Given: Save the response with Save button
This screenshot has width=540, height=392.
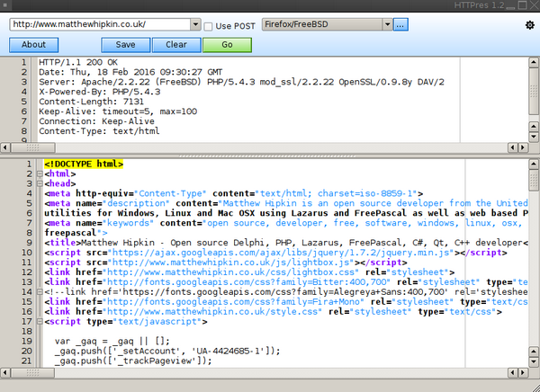Looking at the screenshot, I should click(x=126, y=45).
